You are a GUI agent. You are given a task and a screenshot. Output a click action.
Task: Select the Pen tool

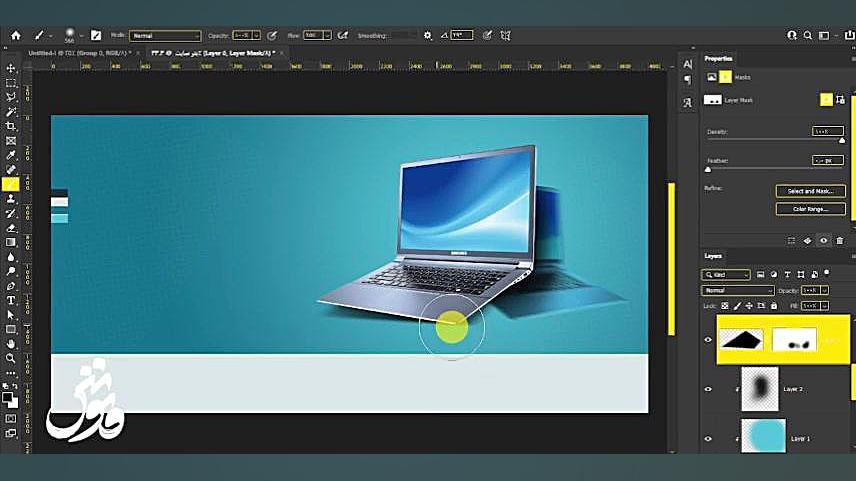click(x=10, y=286)
